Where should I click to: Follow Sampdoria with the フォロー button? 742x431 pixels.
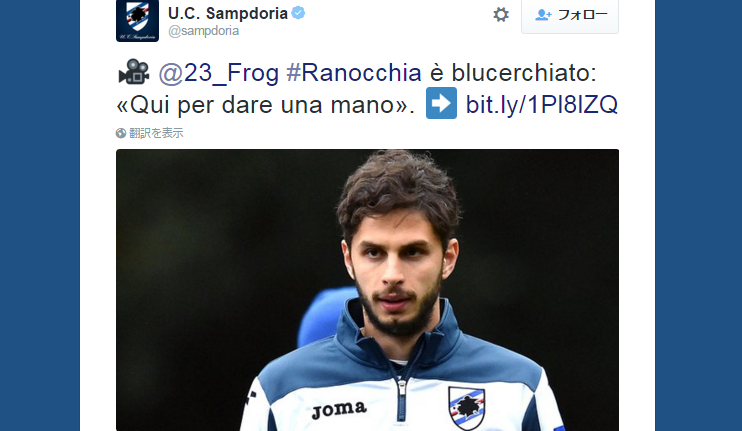tap(570, 15)
